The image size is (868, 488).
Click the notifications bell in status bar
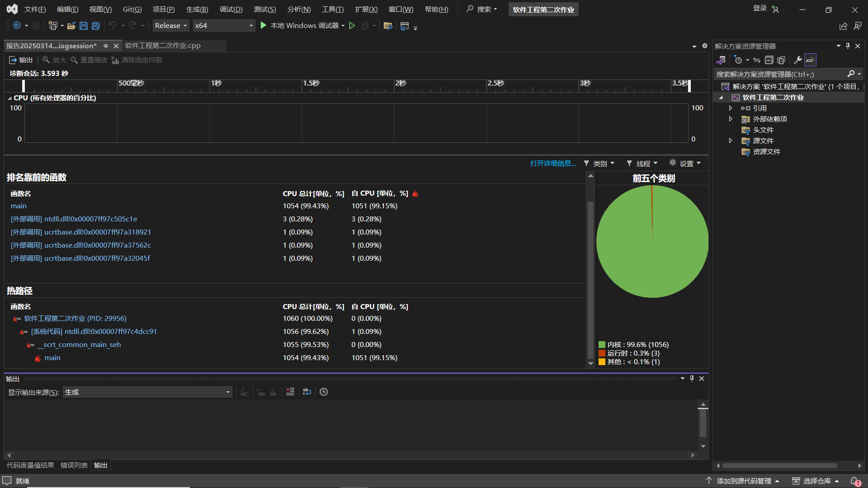click(x=854, y=481)
